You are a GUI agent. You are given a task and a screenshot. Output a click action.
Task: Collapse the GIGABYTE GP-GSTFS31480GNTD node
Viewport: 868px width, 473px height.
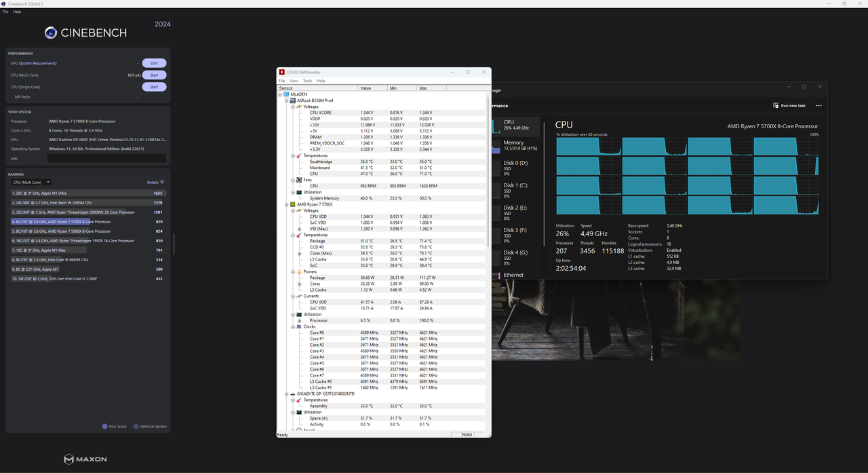(286, 394)
